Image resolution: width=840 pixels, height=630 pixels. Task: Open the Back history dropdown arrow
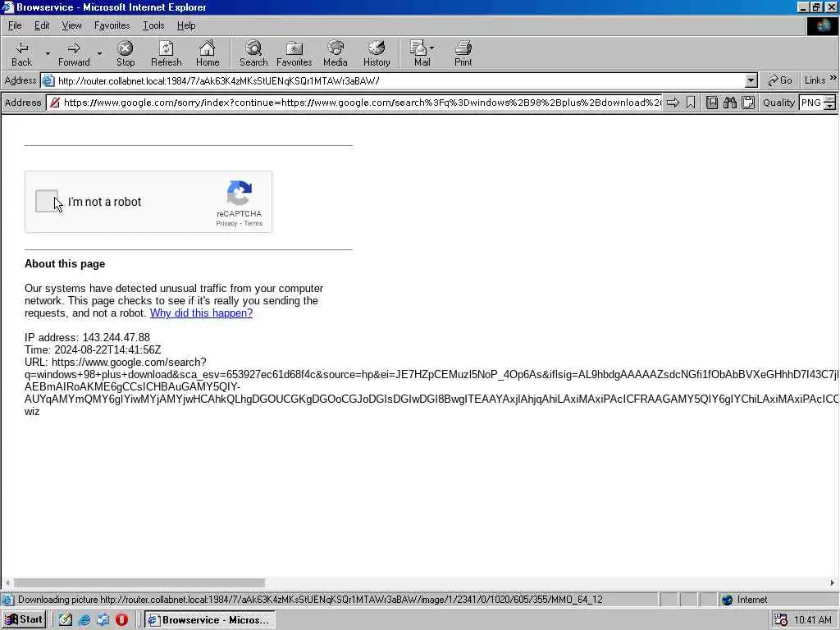click(x=48, y=53)
